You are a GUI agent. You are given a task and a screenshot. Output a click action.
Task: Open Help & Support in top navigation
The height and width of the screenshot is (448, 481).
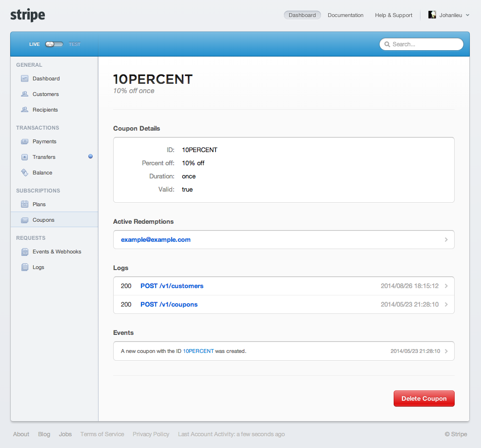(x=394, y=15)
